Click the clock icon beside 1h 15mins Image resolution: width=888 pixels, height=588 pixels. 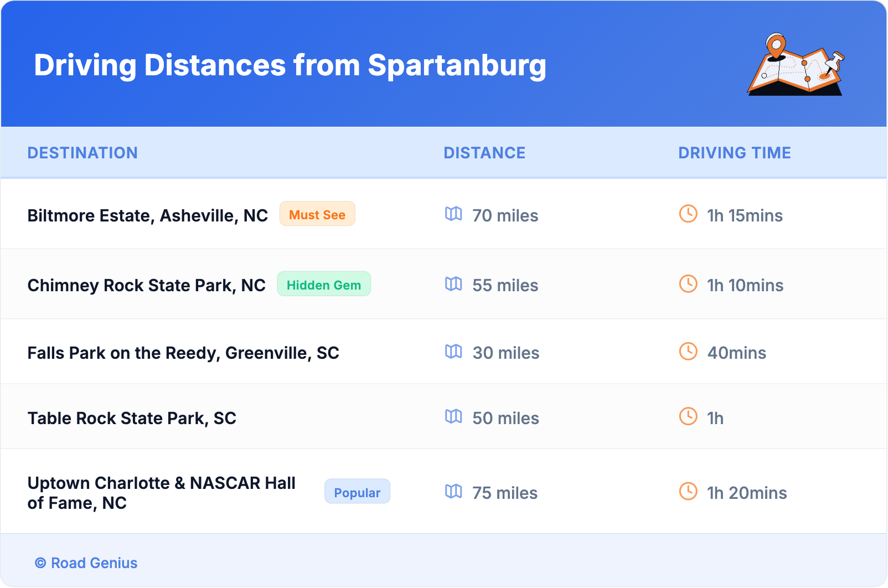688,214
